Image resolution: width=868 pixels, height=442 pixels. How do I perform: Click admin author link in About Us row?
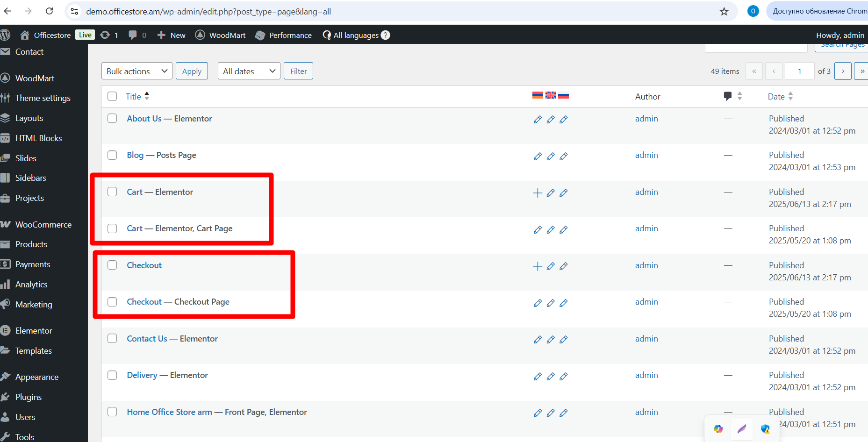pyautogui.click(x=646, y=119)
